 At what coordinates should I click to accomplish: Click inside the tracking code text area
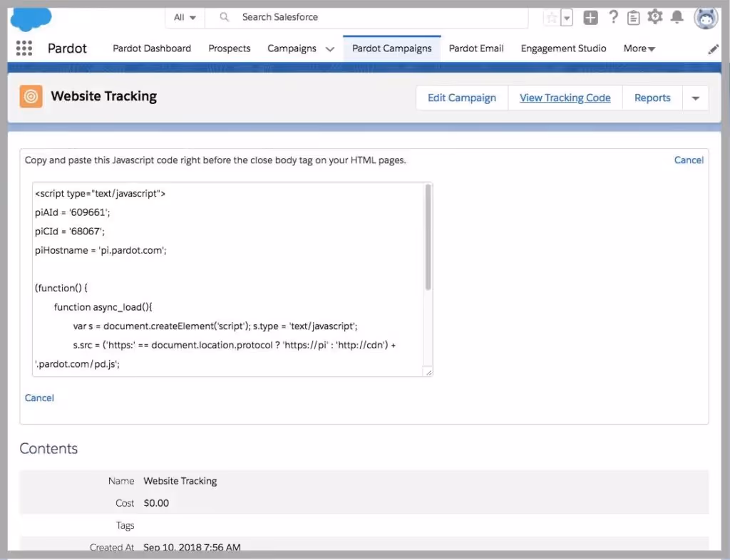click(x=229, y=279)
